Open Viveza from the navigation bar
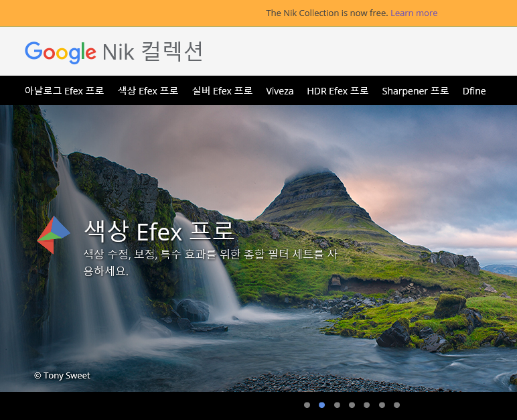517x420 pixels. tap(279, 91)
